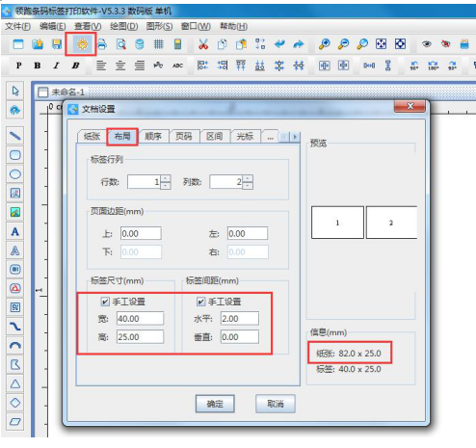Decrease the 列数 column count spinner

click(x=248, y=186)
